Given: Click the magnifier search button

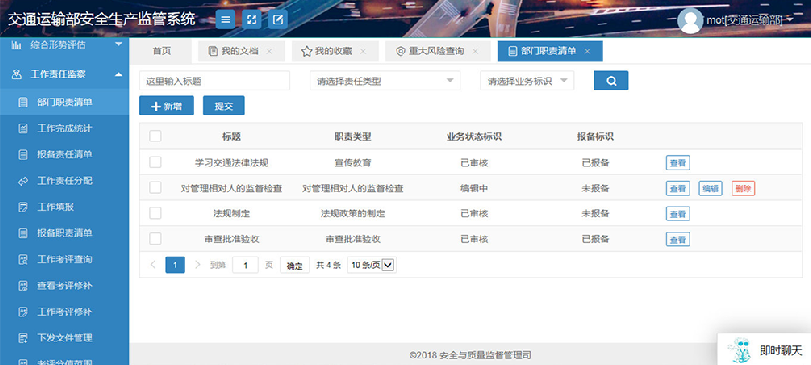Looking at the screenshot, I should tap(611, 81).
